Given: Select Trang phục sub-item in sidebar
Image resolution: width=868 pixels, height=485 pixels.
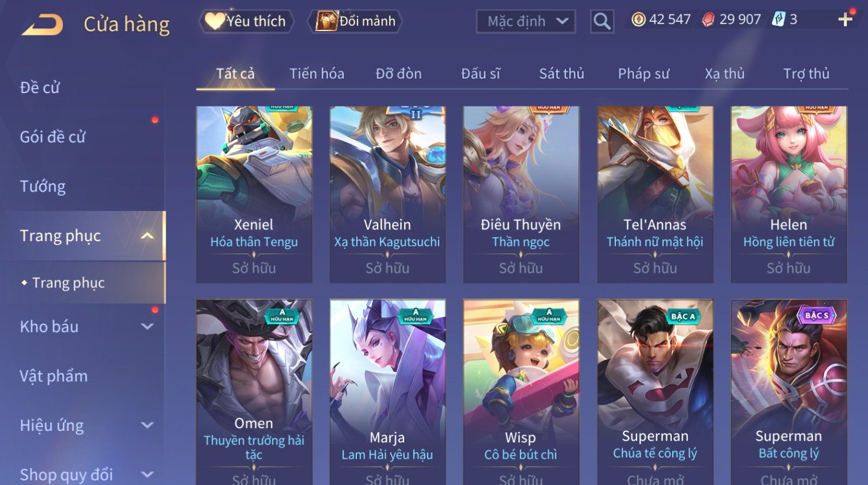Looking at the screenshot, I should 68,283.
